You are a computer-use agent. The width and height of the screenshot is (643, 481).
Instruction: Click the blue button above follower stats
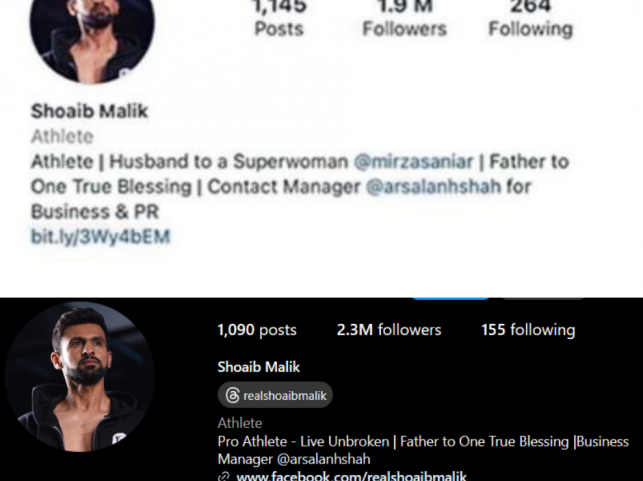pos(450,298)
